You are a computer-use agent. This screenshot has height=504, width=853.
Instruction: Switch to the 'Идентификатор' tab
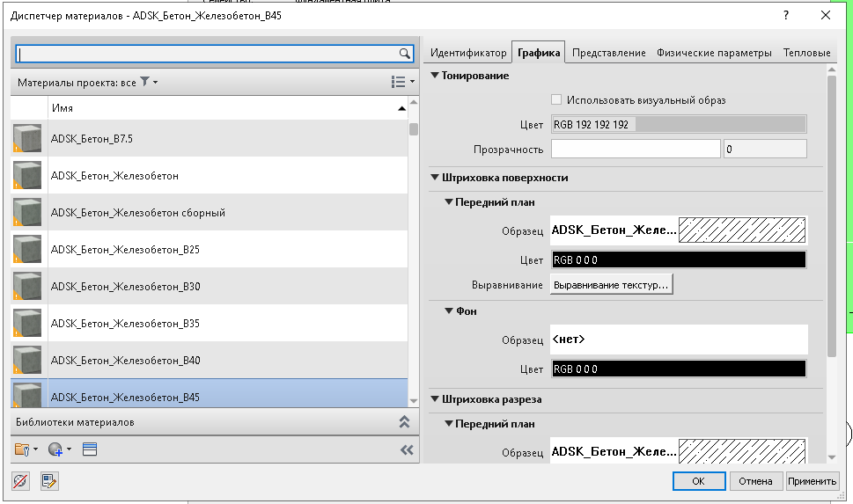pos(468,53)
